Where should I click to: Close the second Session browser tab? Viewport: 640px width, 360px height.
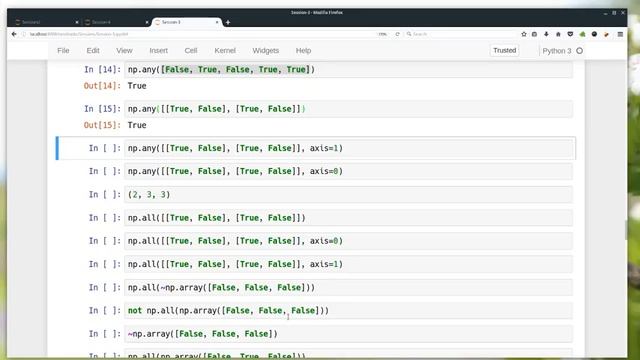click(x=147, y=22)
